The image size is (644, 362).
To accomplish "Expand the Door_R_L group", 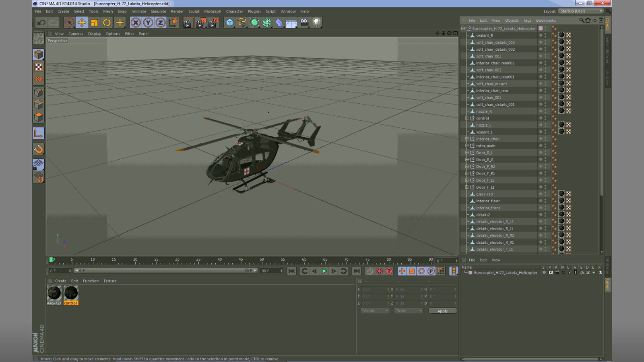I will 467,152.
